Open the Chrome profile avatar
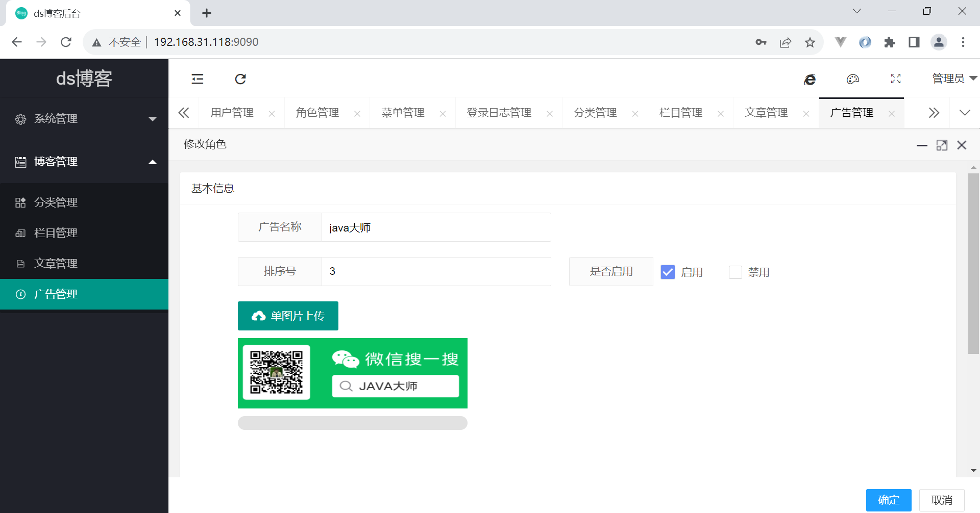The width and height of the screenshot is (980, 513). click(x=939, y=42)
